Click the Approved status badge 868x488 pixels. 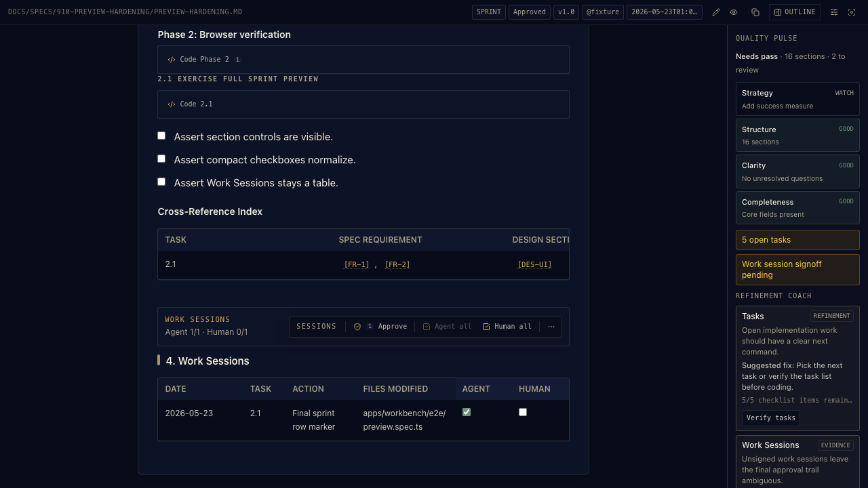(x=530, y=12)
